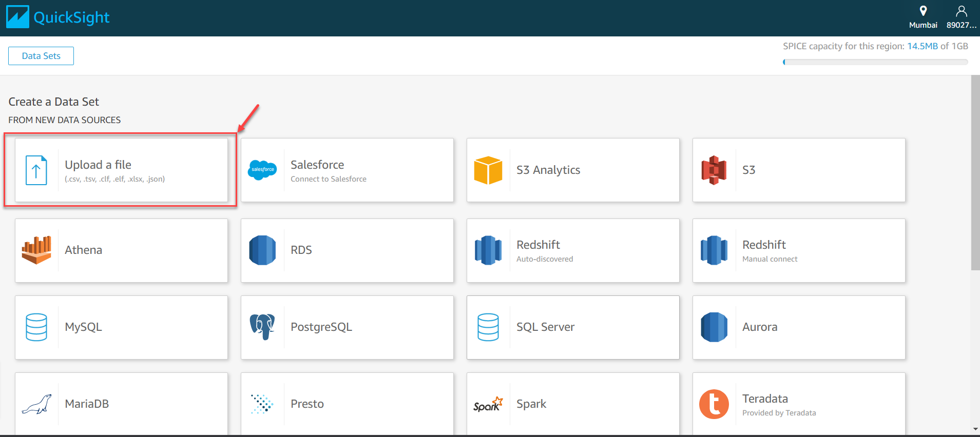Click the Upload a file arrow icon
The image size is (980, 437).
[36, 170]
